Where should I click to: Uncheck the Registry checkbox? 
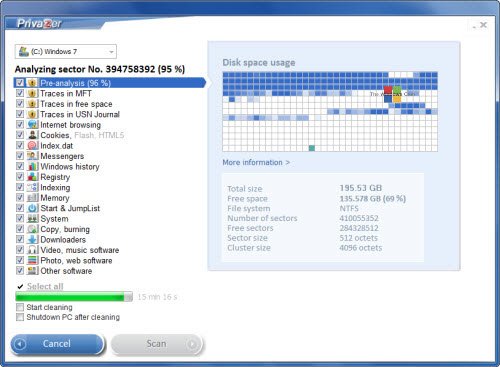(20, 177)
